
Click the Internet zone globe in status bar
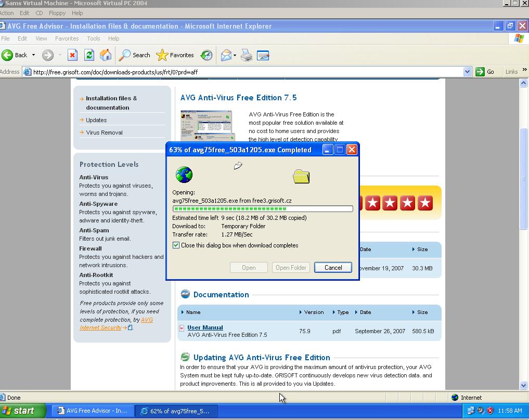(455, 398)
